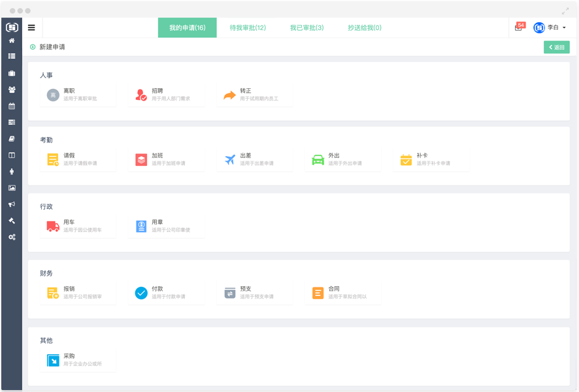Toggle the hamburger menu to collapse sidebar
The image size is (579, 392).
click(31, 27)
